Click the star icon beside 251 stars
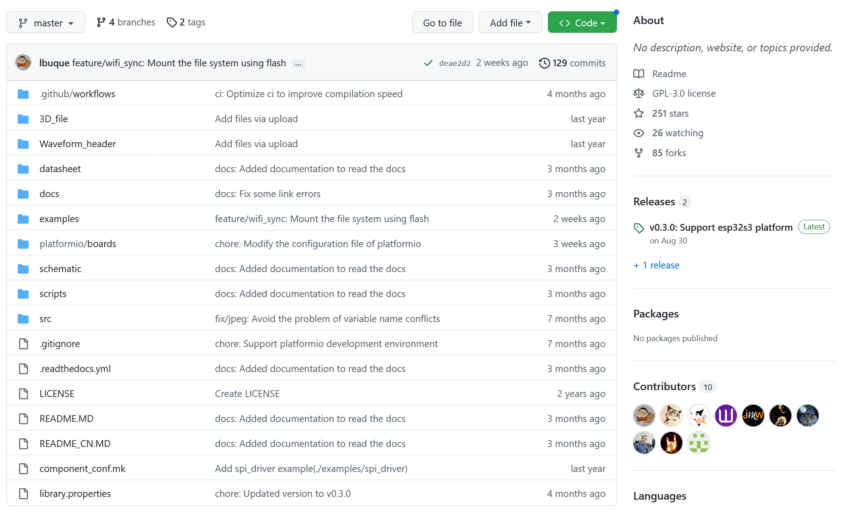850x511 pixels. point(639,113)
